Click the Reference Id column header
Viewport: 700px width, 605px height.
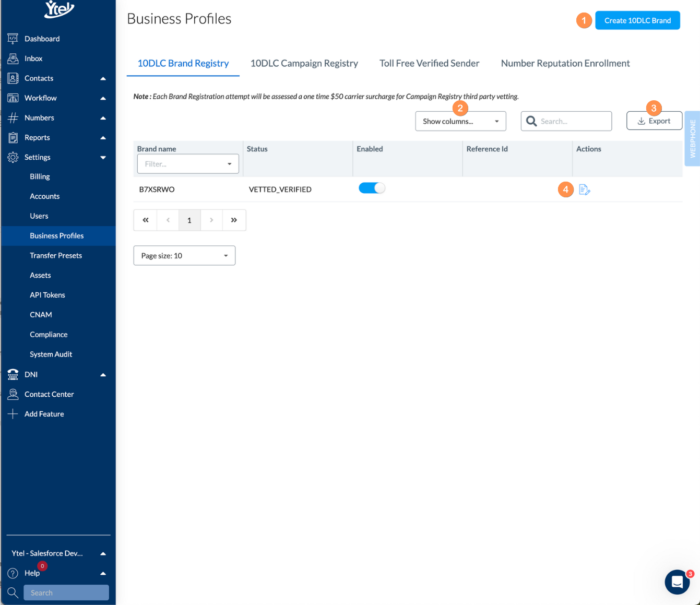pos(487,149)
